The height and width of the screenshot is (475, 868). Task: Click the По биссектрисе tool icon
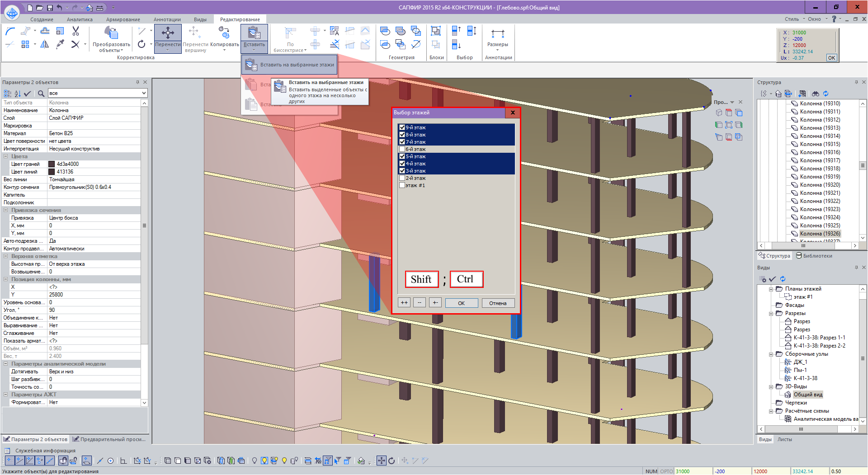point(290,33)
